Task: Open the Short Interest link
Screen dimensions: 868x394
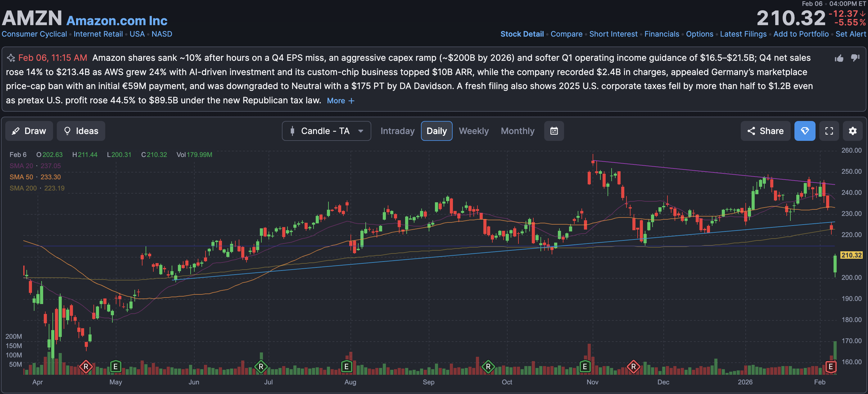Action: tap(613, 34)
